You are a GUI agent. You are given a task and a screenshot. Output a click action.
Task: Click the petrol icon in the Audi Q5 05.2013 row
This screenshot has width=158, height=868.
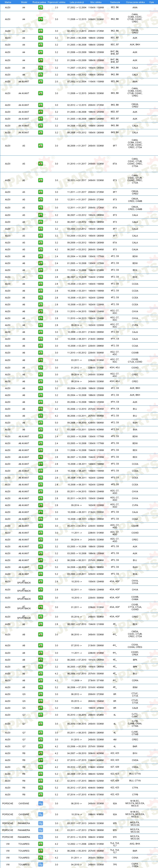tap(40, 701)
